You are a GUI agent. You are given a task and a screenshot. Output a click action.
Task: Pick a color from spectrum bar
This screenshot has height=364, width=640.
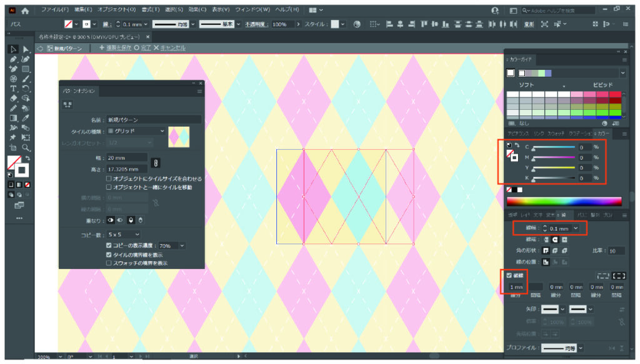tap(564, 201)
